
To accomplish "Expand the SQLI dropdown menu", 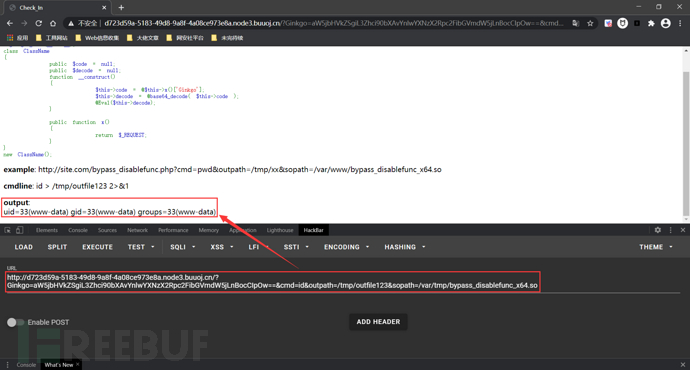I will [x=183, y=247].
